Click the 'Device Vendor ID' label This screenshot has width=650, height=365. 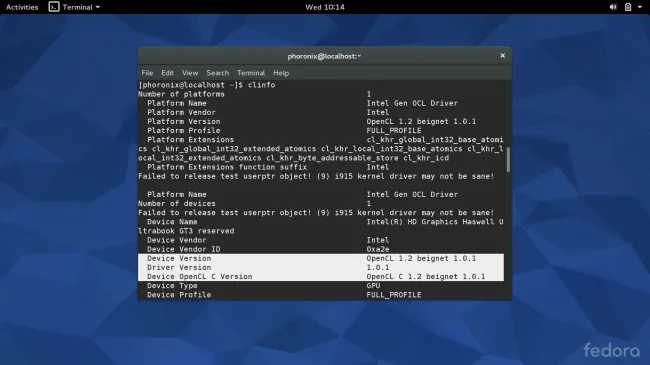(184, 249)
